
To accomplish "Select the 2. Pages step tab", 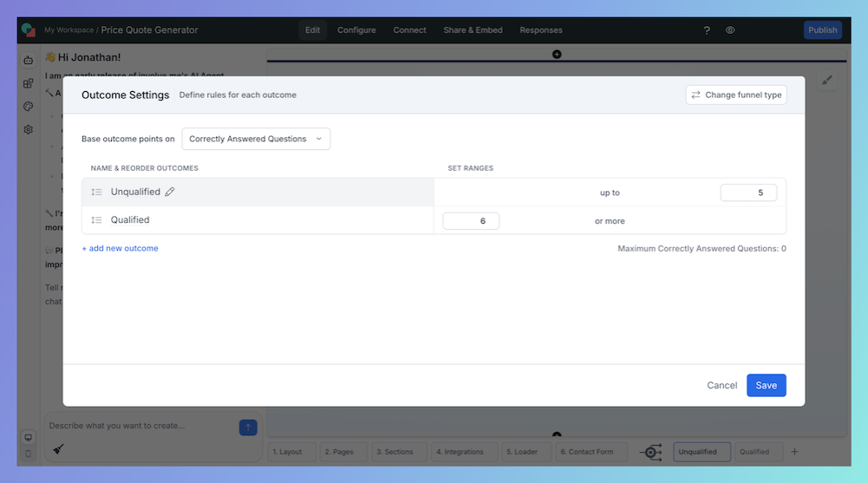I will [343, 452].
